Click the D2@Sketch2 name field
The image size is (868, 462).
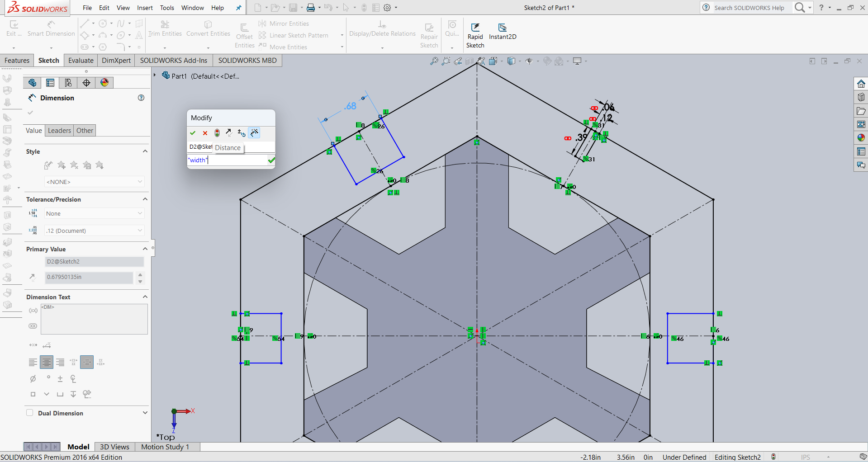click(95, 262)
